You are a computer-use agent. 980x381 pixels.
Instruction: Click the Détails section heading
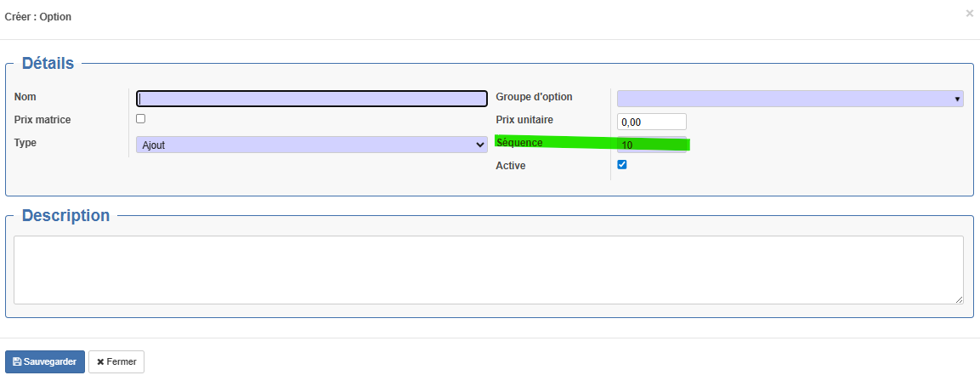point(48,63)
